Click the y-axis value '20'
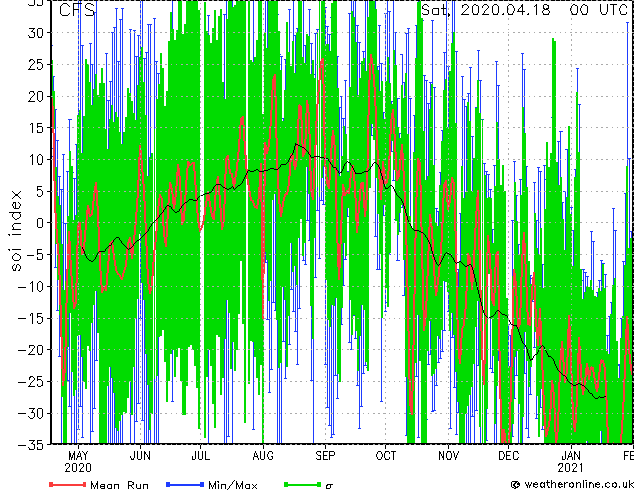Viewport: 634px width, 490px height. click(x=35, y=96)
